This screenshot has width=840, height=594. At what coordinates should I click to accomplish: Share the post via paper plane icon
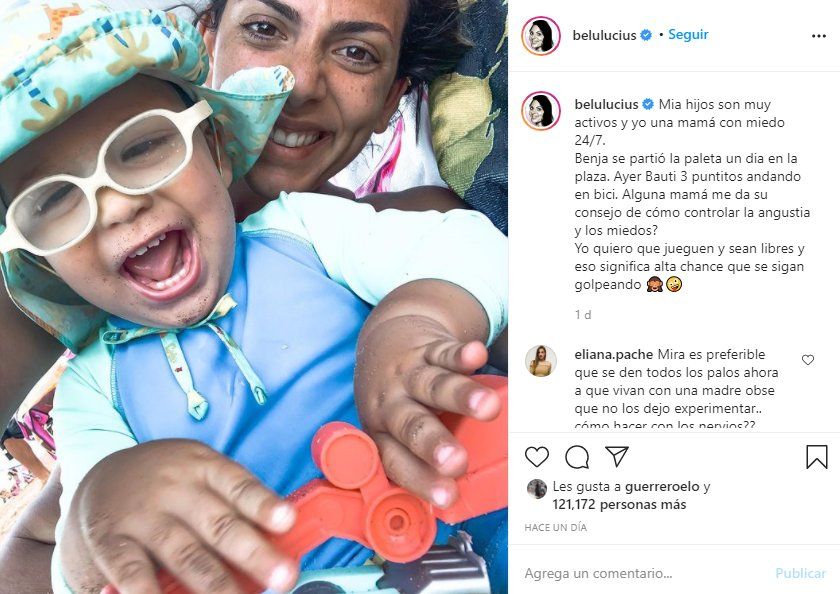[x=617, y=456]
